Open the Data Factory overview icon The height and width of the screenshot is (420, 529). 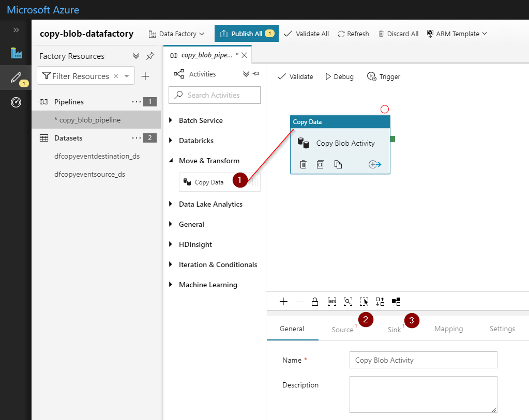(x=16, y=53)
